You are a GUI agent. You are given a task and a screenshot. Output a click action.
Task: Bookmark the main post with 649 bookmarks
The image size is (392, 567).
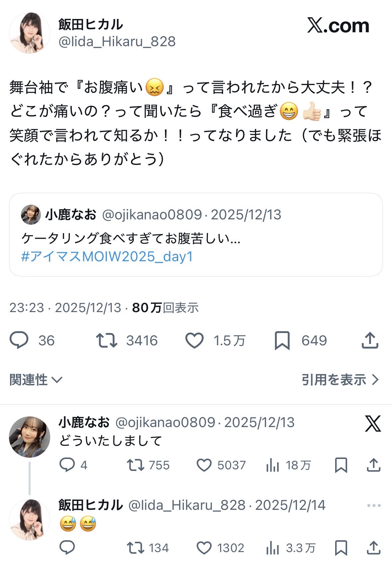[282, 341]
